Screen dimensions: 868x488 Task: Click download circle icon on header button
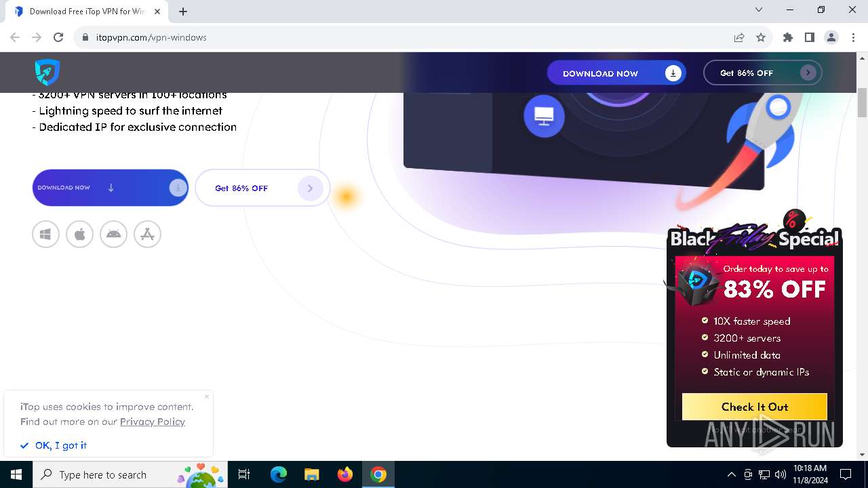[673, 73]
